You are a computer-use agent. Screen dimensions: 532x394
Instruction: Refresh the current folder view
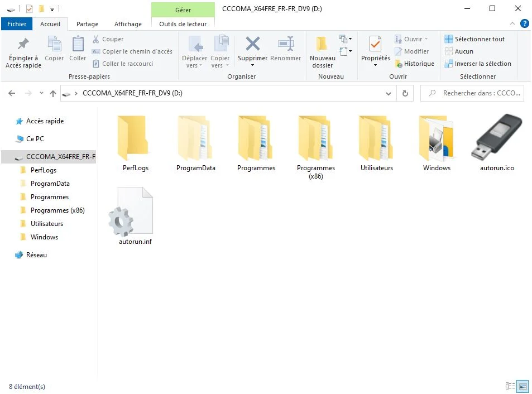[x=405, y=94]
